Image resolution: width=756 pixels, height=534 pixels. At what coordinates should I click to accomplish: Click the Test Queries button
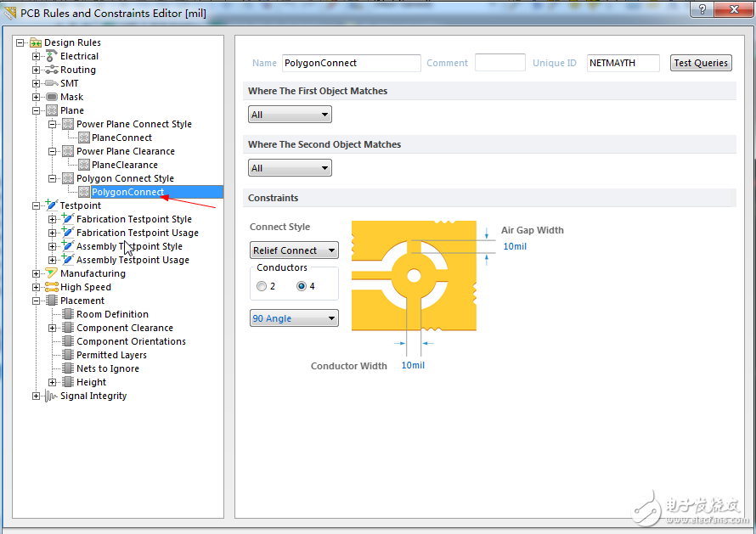point(701,63)
